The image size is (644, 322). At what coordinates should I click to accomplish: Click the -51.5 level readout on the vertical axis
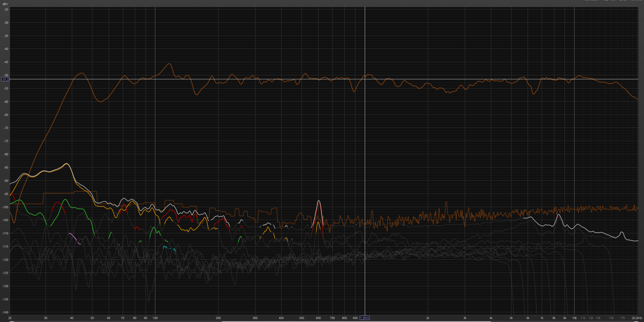5,79
